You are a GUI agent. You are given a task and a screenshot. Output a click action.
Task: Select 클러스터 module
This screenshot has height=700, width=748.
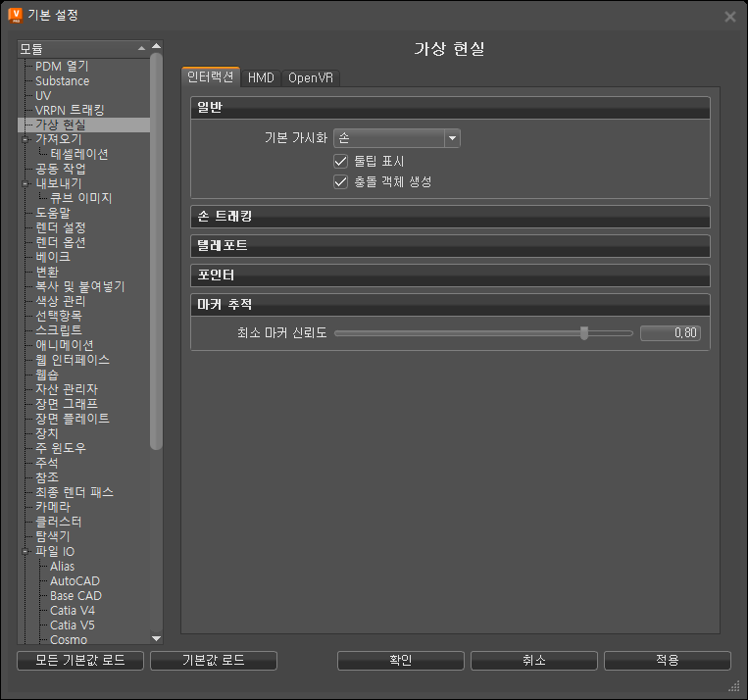point(59,522)
